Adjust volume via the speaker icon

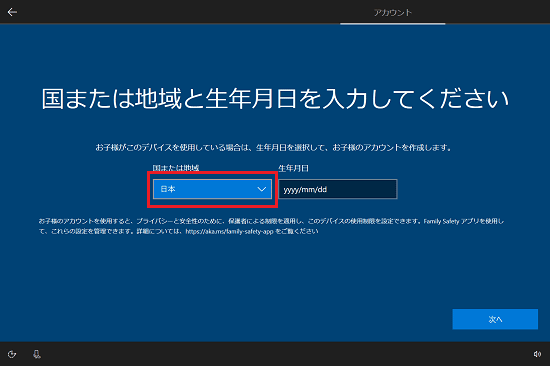(537, 354)
